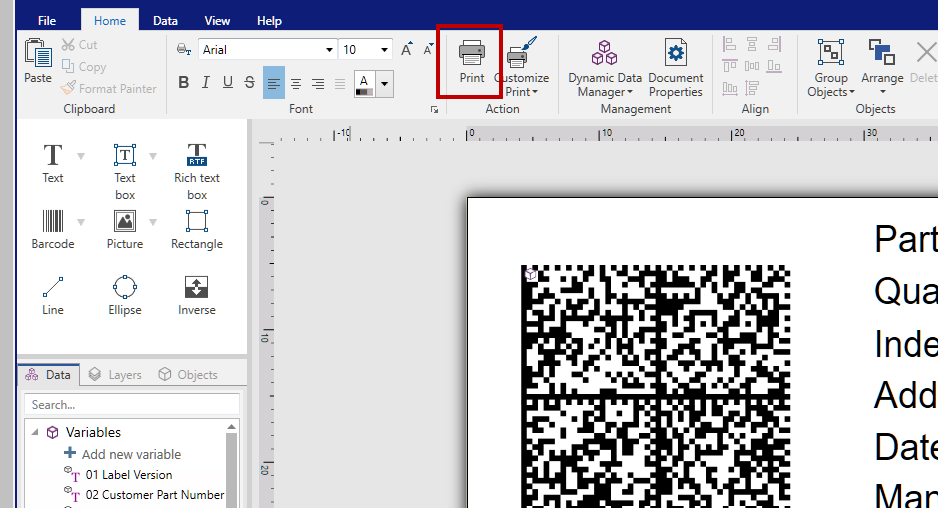Screen dimensions: 938x508
Task: Collapse the Variables tree node
Action: pos(36,432)
